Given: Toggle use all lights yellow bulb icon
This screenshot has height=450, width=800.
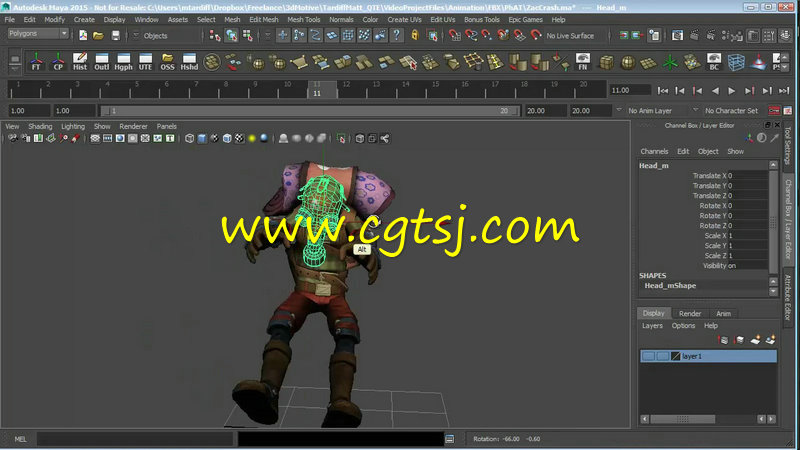Looking at the screenshot, I should [x=252, y=138].
